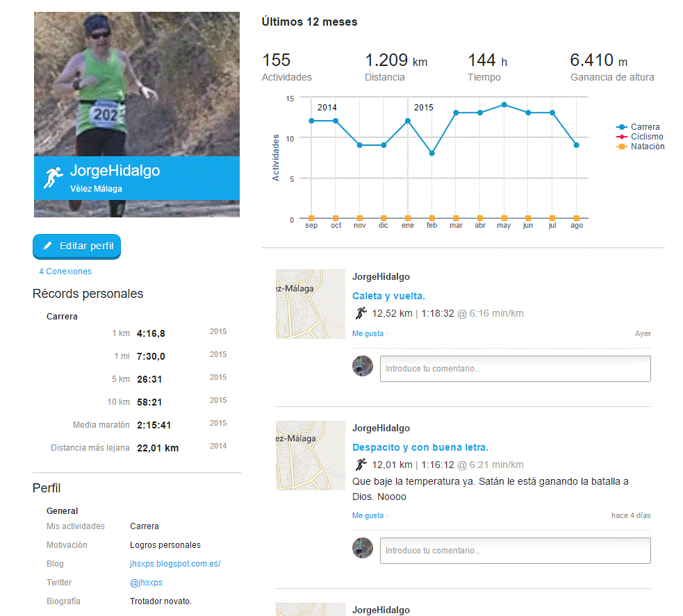Open the 4 Conexiones link
This screenshot has width=683, height=616.
(x=65, y=272)
